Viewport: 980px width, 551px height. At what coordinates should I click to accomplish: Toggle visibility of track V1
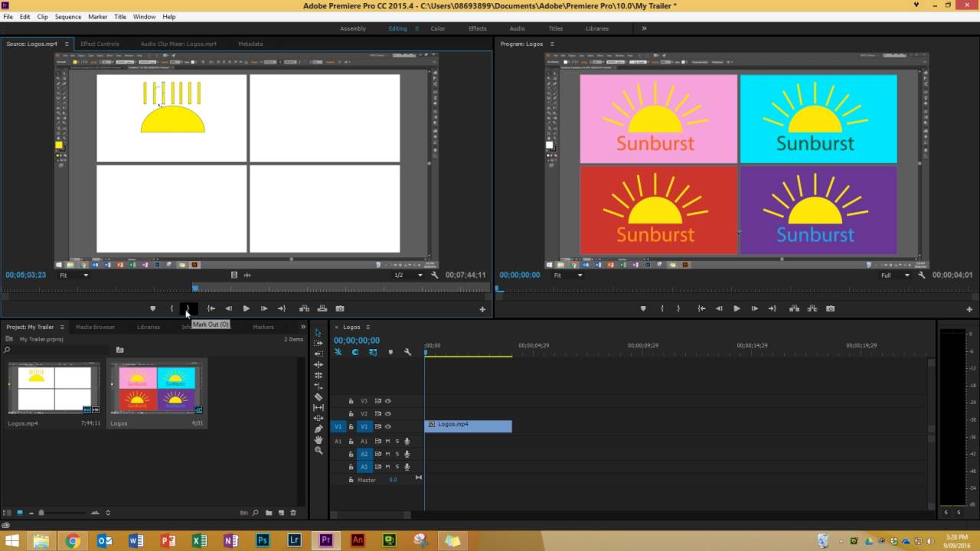[388, 426]
